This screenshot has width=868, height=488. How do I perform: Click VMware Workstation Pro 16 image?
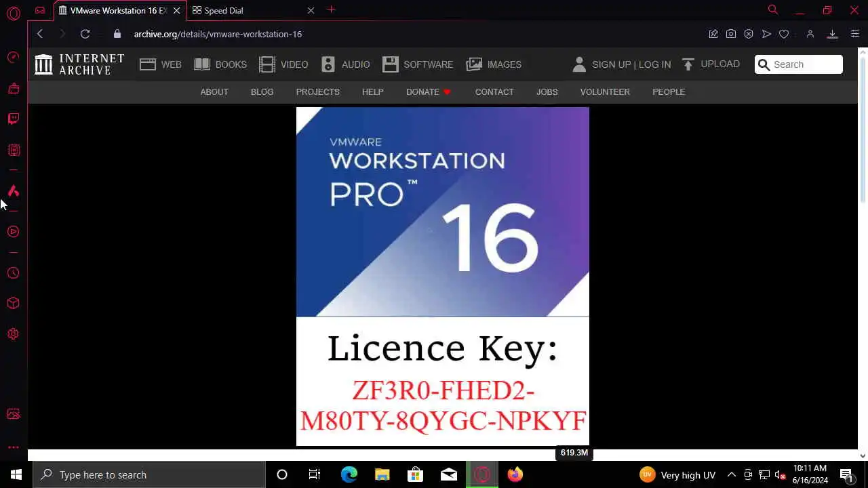[443, 277]
